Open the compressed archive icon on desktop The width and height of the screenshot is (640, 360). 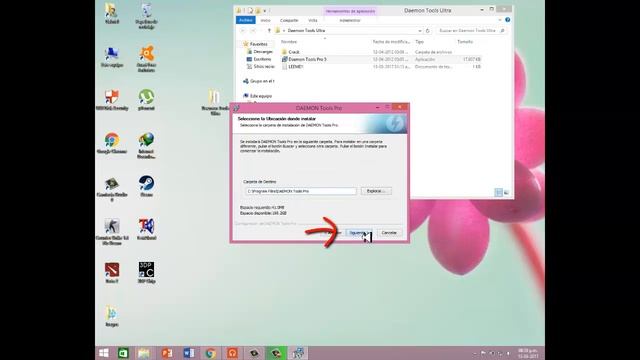215,102
